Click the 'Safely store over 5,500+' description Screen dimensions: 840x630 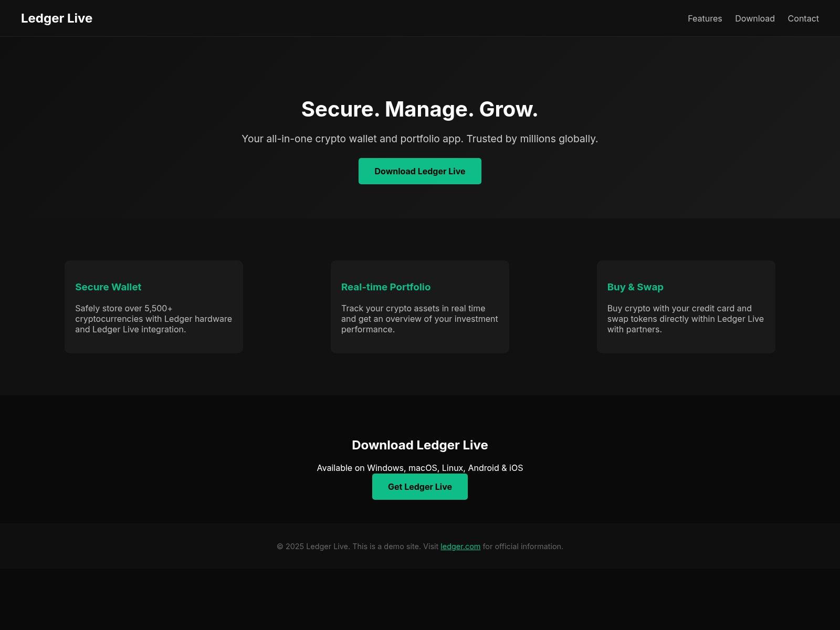(154, 319)
